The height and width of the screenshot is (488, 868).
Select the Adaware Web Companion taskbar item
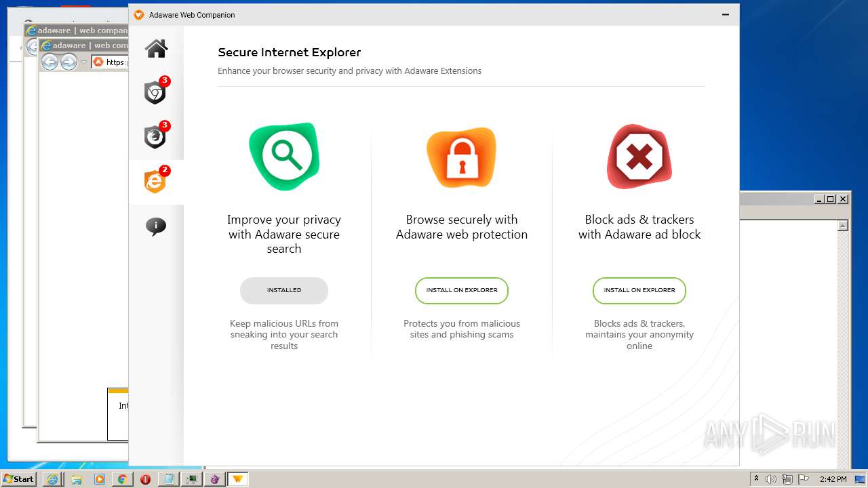(x=238, y=479)
